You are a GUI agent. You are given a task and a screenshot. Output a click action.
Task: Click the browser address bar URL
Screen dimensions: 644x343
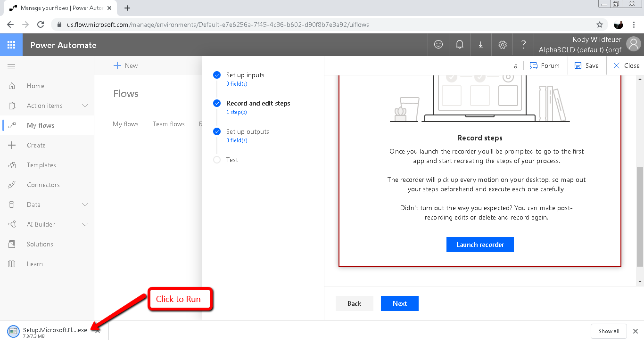[x=218, y=24]
